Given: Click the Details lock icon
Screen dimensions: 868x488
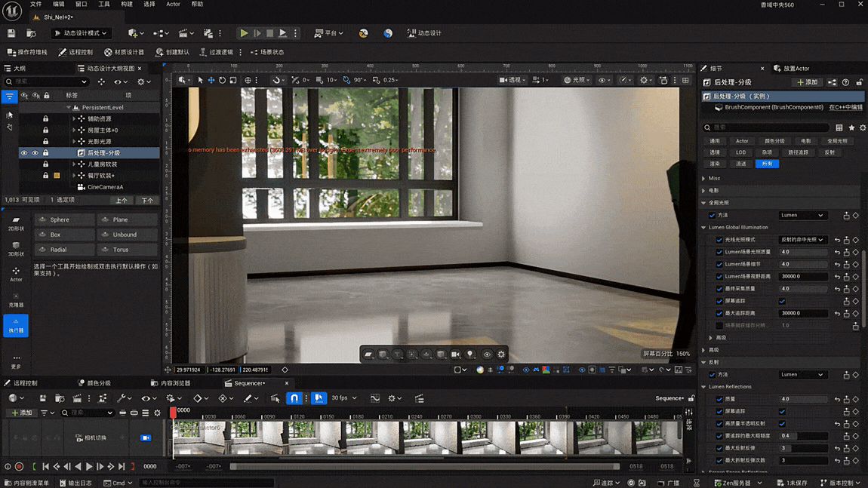Looking at the screenshot, I should coord(859,82).
